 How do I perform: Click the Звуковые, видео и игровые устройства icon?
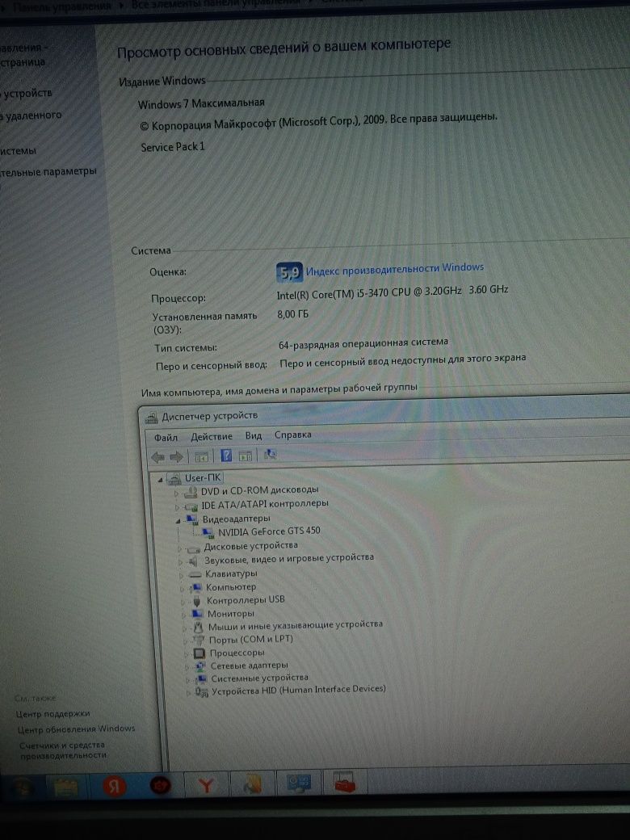coord(193,561)
